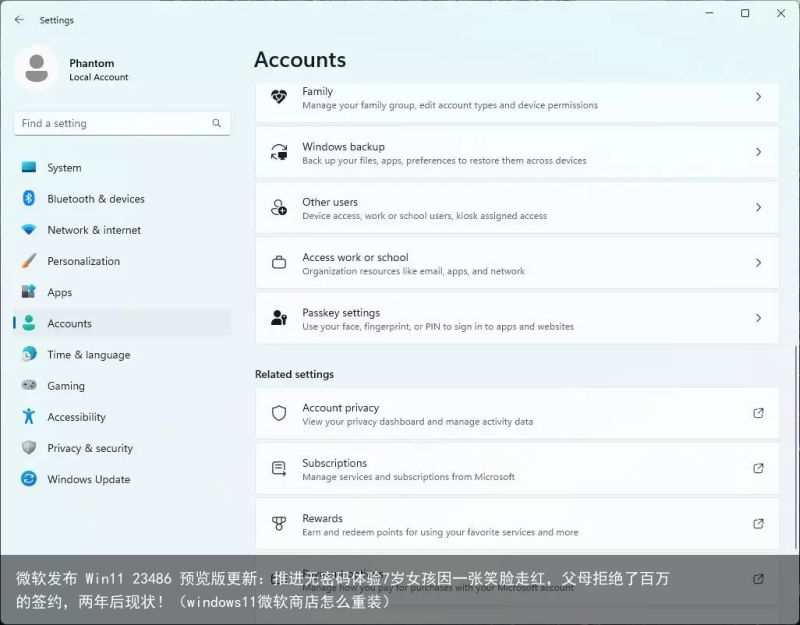Image resolution: width=800 pixels, height=625 pixels.
Task: Open Privacy & security page
Action: [x=122, y=447]
